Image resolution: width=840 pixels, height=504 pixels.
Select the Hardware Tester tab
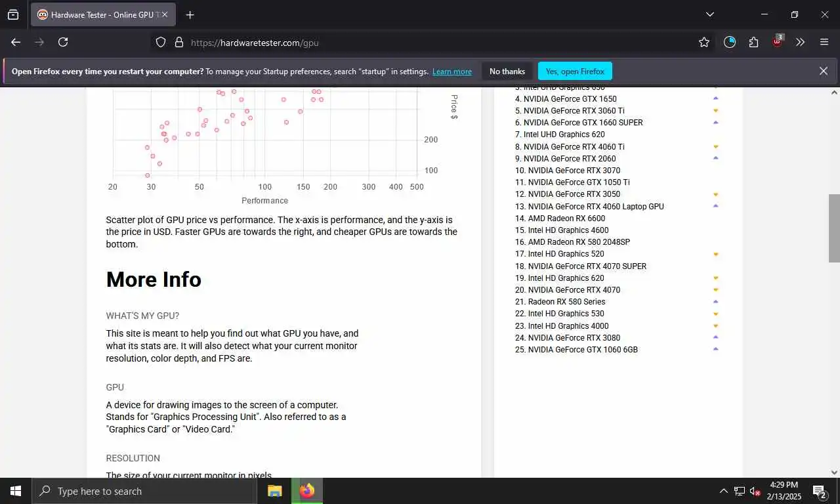pos(103,14)
